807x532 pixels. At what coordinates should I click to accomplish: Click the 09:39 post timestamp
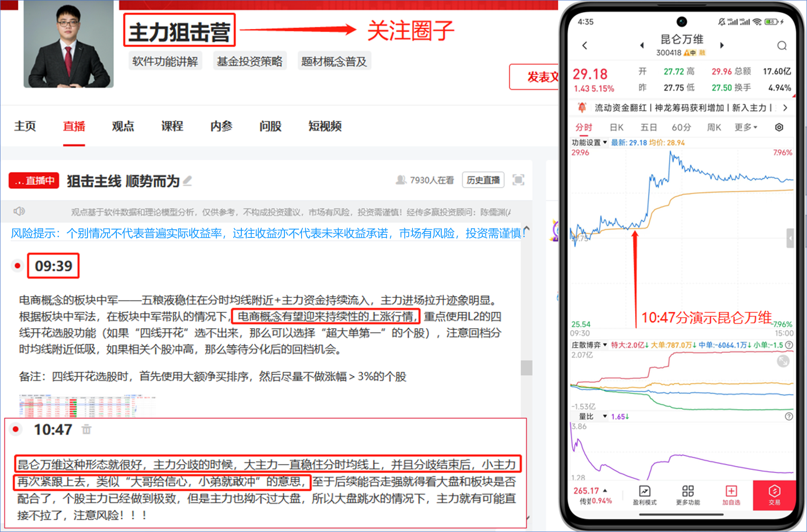53,266
